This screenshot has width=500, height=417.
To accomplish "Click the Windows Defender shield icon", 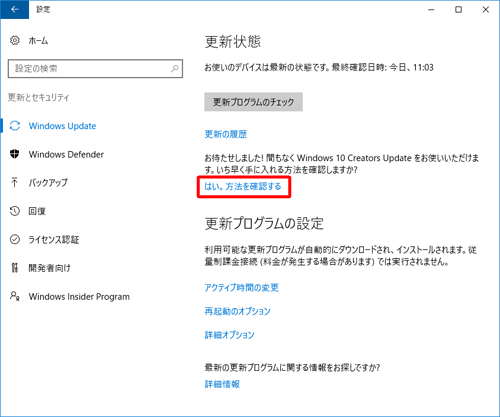I will tap(15, 154).
